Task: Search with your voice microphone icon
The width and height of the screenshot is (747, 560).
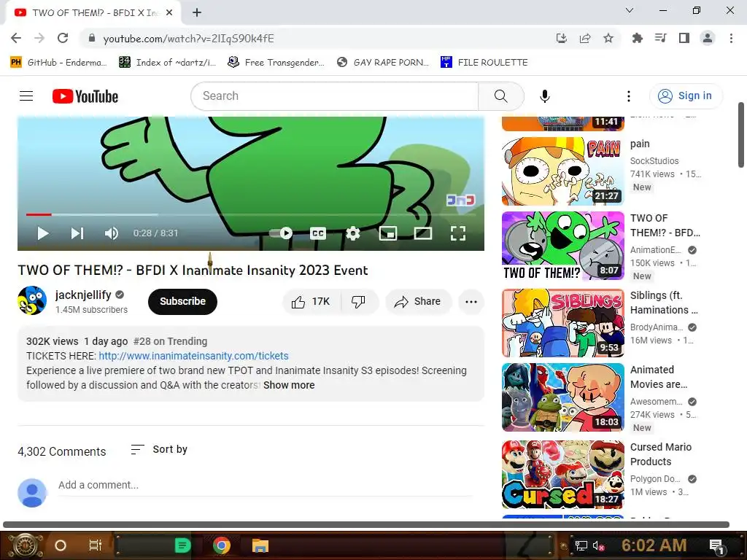Action: 544,96
